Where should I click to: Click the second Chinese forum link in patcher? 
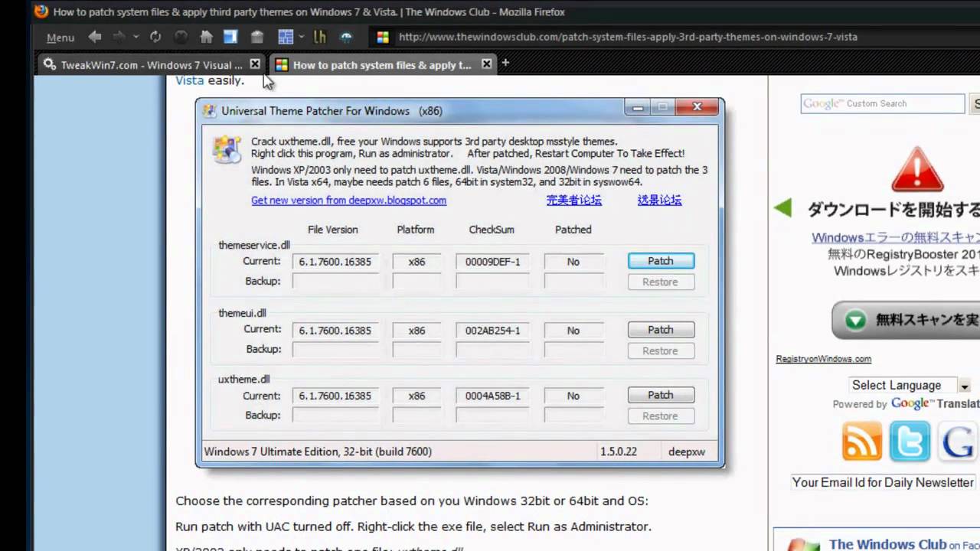[x=659, y=201]
